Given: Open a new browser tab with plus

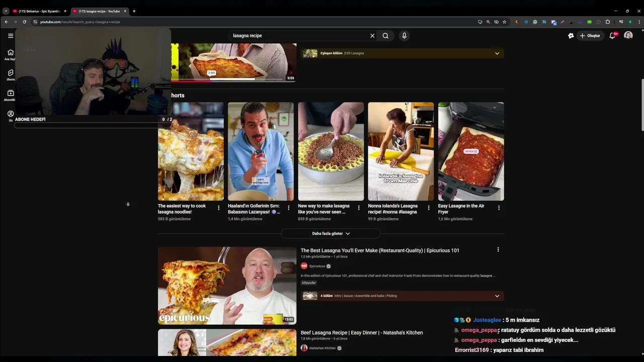Looking at the screenshot, I should tap(134, 11).
